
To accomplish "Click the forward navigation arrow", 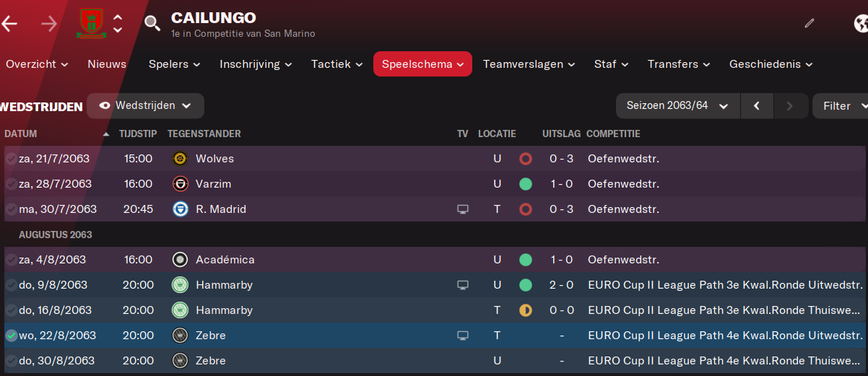I will [x=49, y=24].
